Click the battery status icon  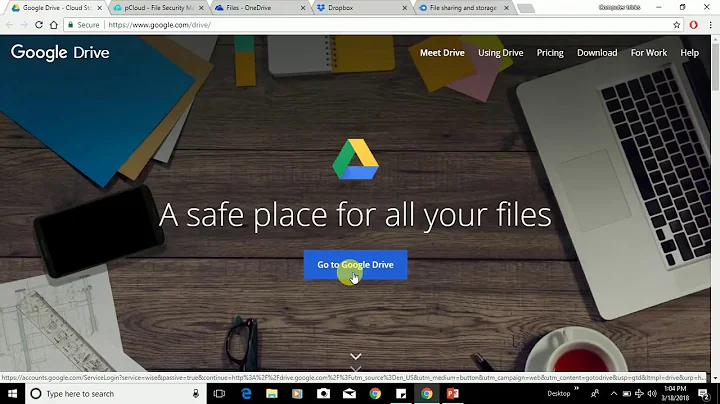626,393
